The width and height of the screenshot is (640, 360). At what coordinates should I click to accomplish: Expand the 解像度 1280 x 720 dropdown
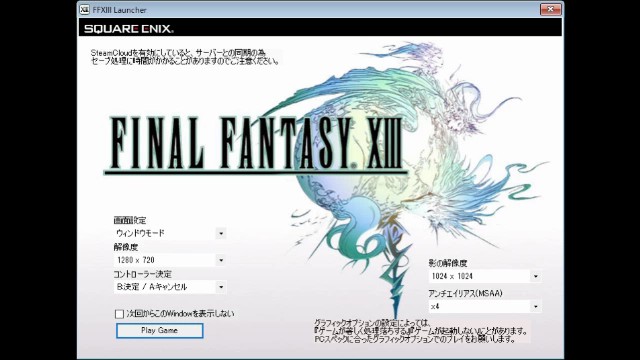(170, 260)
